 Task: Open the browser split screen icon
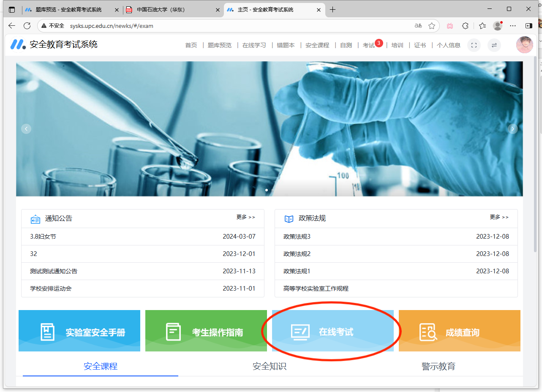click(528, 26)
